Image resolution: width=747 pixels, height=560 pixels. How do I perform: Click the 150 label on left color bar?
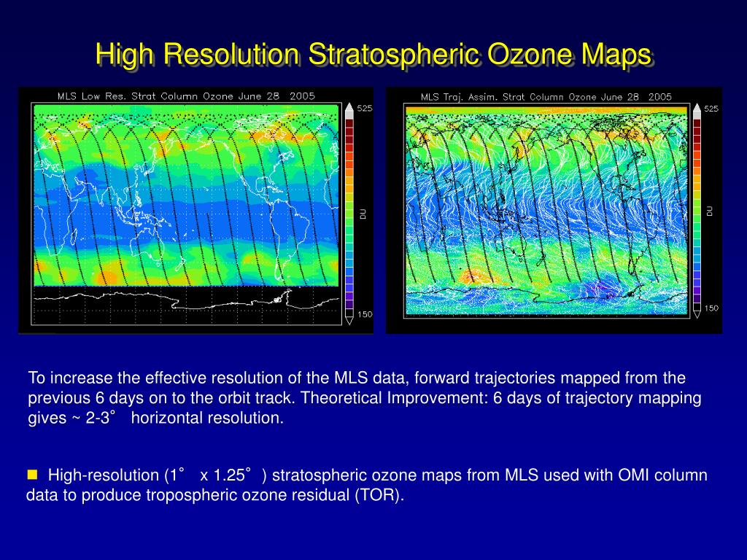(365, 314)
